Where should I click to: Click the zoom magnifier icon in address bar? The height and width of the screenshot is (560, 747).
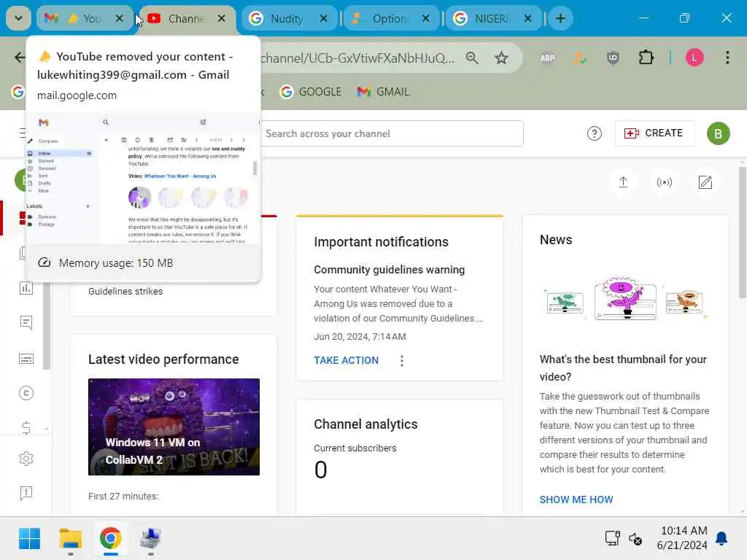click(x=472, y=58)
